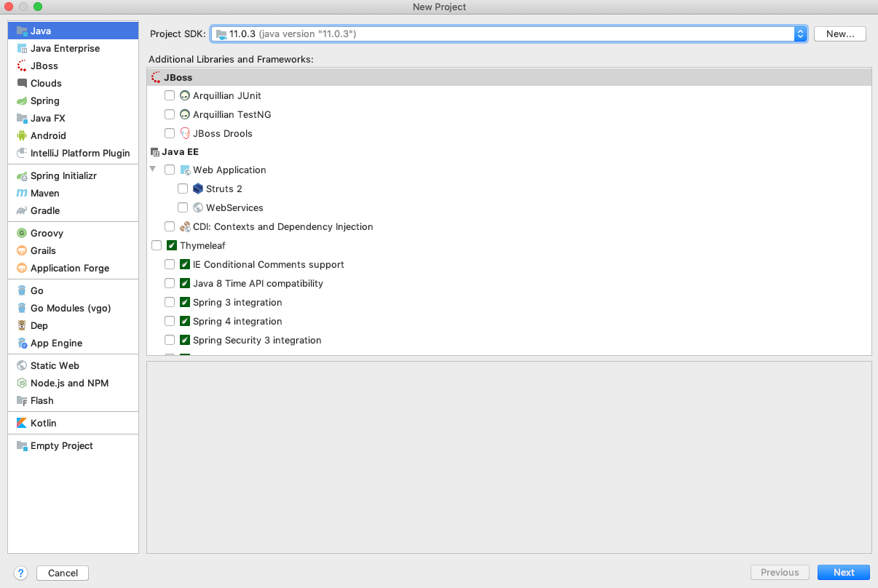This screenshot has height=588, width=878.
Task: Click the Java FX folder icon
Action: pyautogui.click(x=22, y=118)
